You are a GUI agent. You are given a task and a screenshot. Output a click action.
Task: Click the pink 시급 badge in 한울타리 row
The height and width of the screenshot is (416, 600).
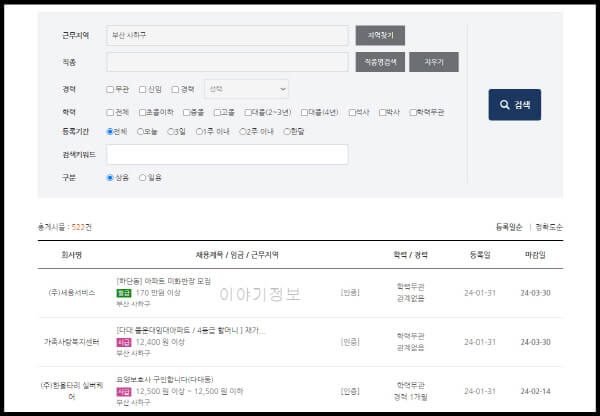124,392
